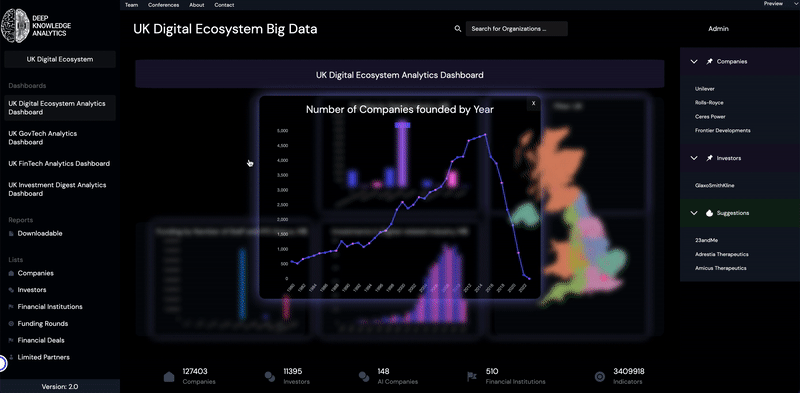Click the 148 AI Companies stat icon
The height and width of the screenshot is (393, 800).
click(364, 377)
